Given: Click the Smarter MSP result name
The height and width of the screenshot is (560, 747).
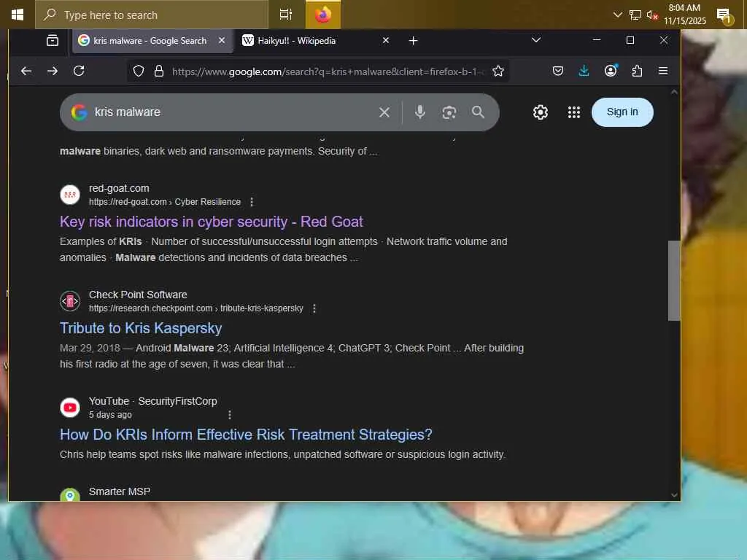Looking at the screenshot, I should [120, 492].
